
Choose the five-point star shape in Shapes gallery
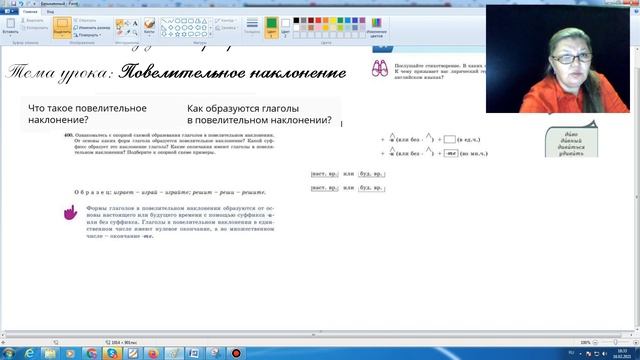(178, 34)
